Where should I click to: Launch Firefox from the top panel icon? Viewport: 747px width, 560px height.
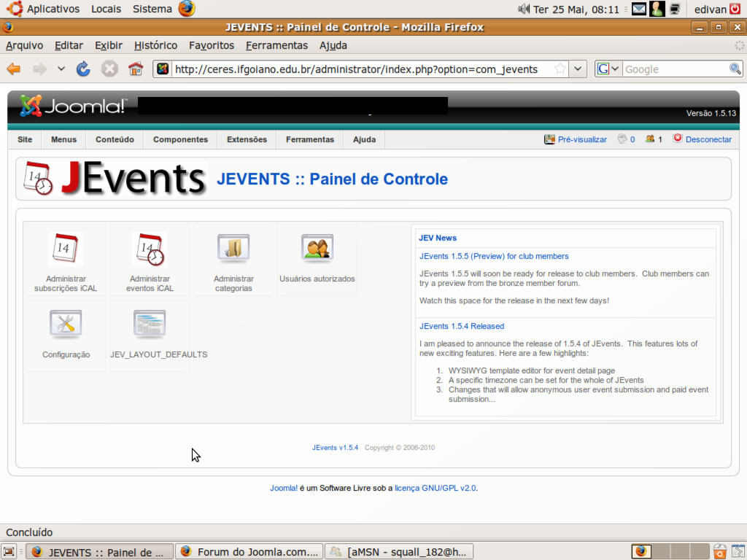pyautogui.click(x=187, y=9)
